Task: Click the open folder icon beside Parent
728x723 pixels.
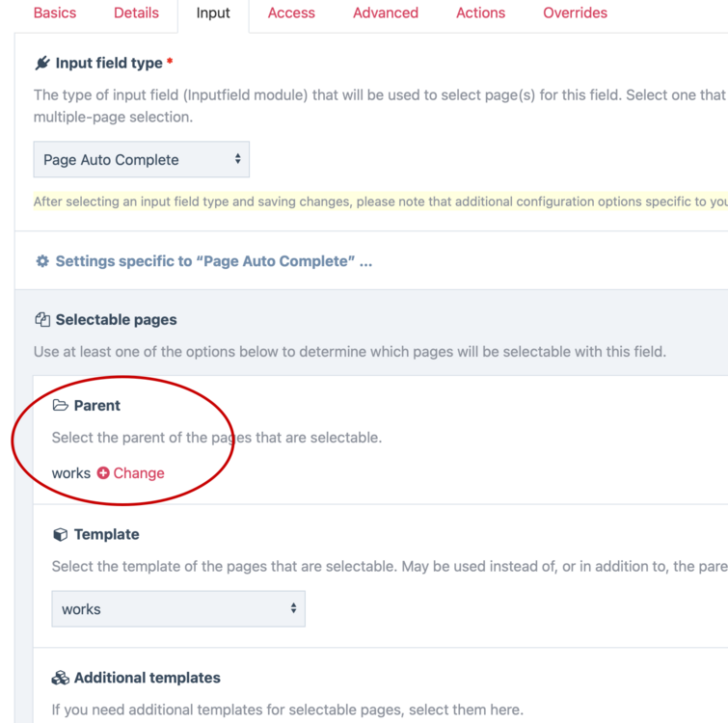Action: (x=60, y=406)
